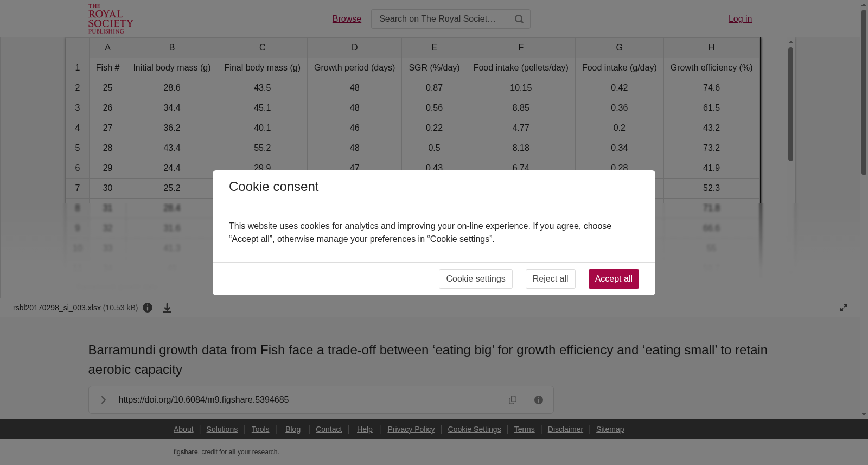Open Privacy Policy footer link
The height and width of the screenshot is (465, 868).
tap(411, 429)
